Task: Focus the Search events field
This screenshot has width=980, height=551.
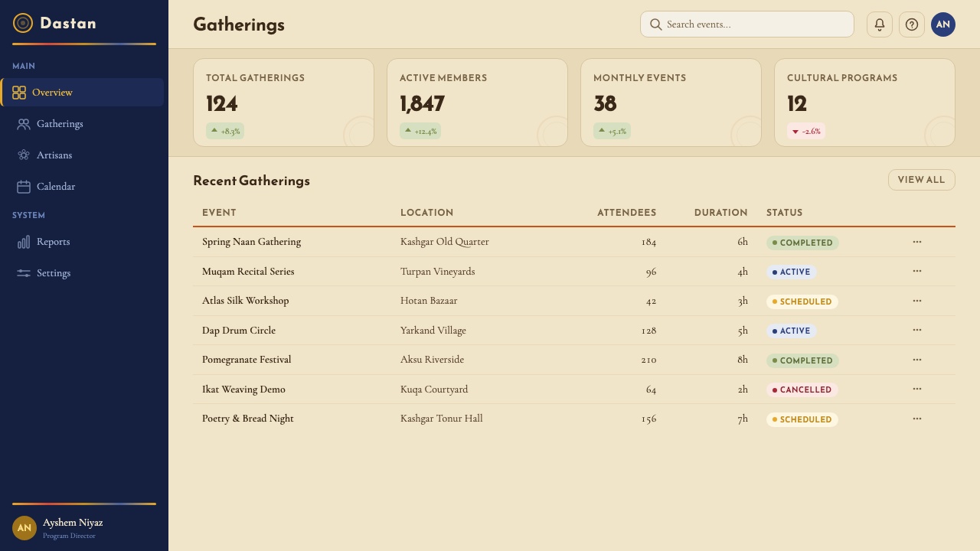Action: tap(747, 24)
